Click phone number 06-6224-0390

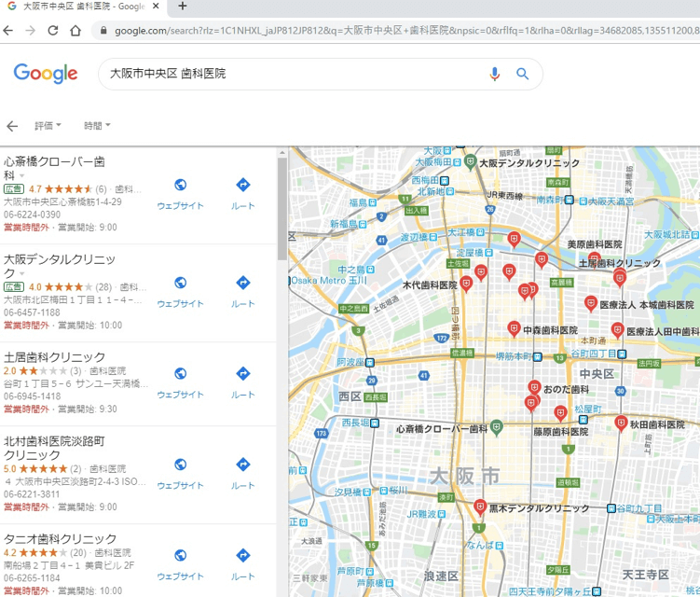point(32,215)
